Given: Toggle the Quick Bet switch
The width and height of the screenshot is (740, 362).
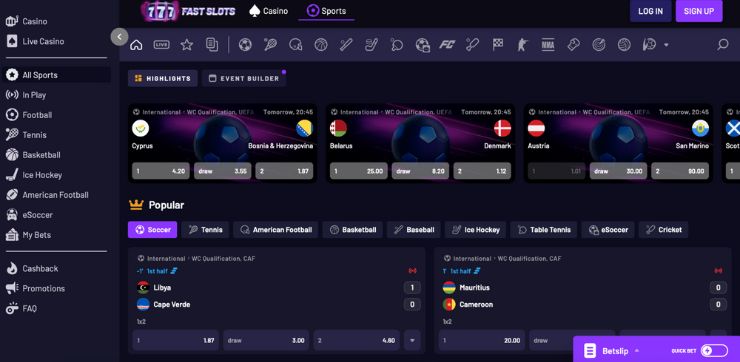Looking at the screenshot, I should coord(714,350).
